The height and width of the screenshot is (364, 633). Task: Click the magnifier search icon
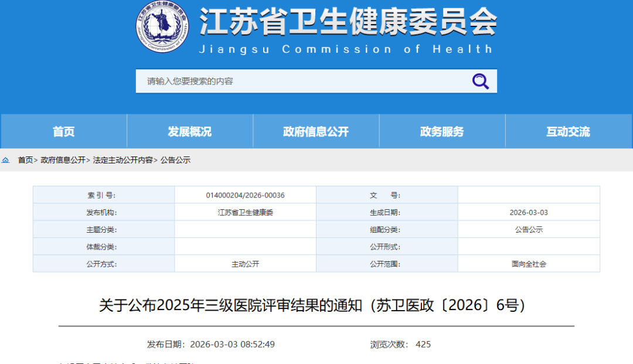[481, 81]
